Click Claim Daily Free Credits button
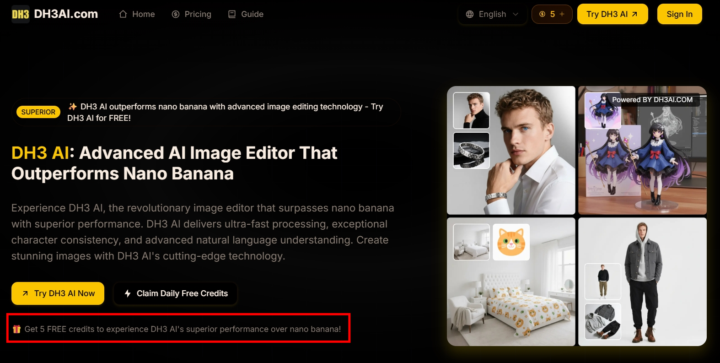The height and width of the screenshot is (363, 720). 175,293
